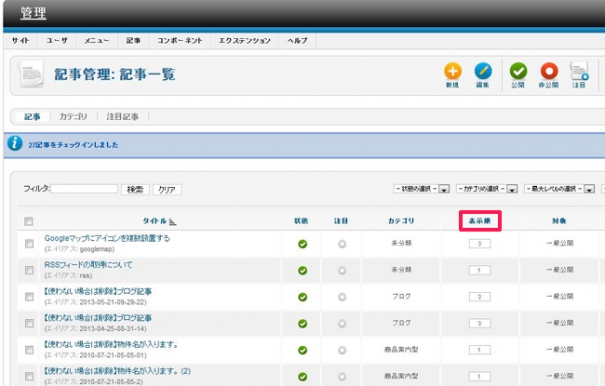Toggle status of 物件名が入ります。 article
Viewport: 605px width, 386px height.
(302, 350)
